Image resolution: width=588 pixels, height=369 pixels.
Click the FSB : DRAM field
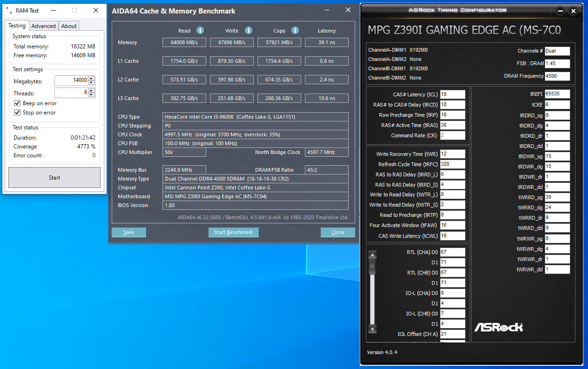point(557,64)
